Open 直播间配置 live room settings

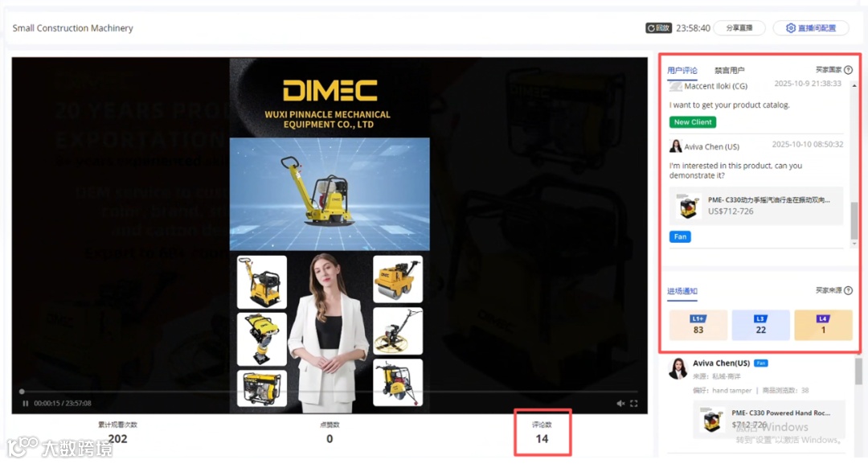click(810, 27)
